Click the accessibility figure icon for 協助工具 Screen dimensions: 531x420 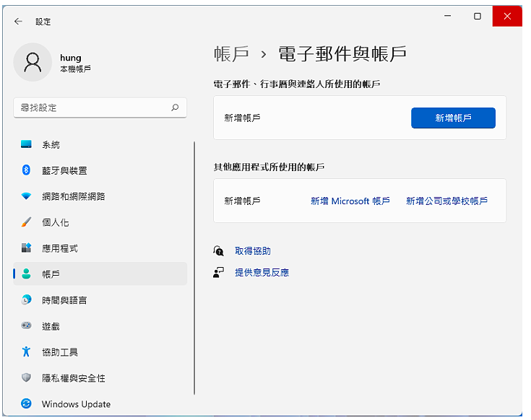(x=26, y=351)
